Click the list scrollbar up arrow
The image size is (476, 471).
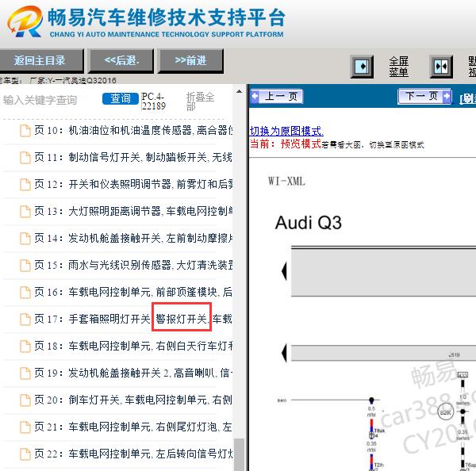click(x=240, y=91)
